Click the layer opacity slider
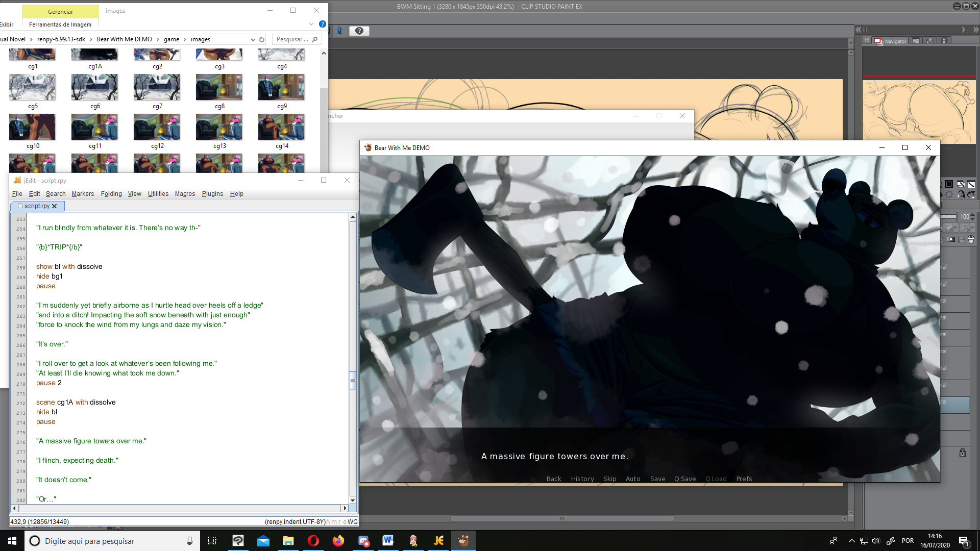This screenshot has height=551, width=980. point(948,216)
